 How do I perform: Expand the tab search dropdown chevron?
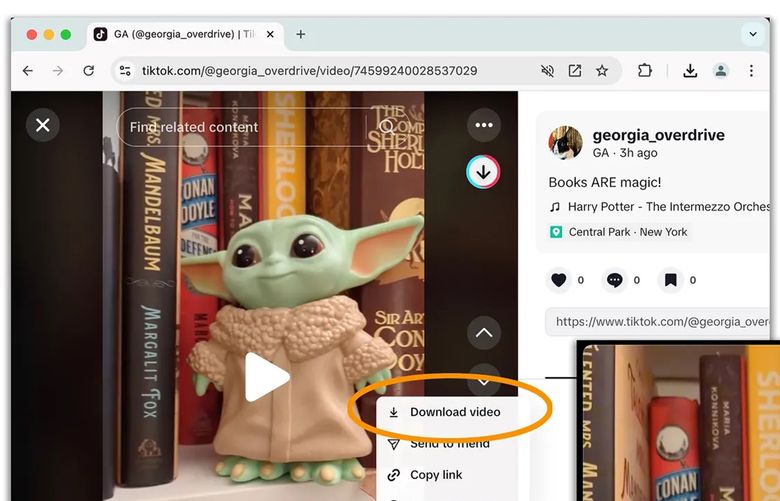click(x=753, y=34)
